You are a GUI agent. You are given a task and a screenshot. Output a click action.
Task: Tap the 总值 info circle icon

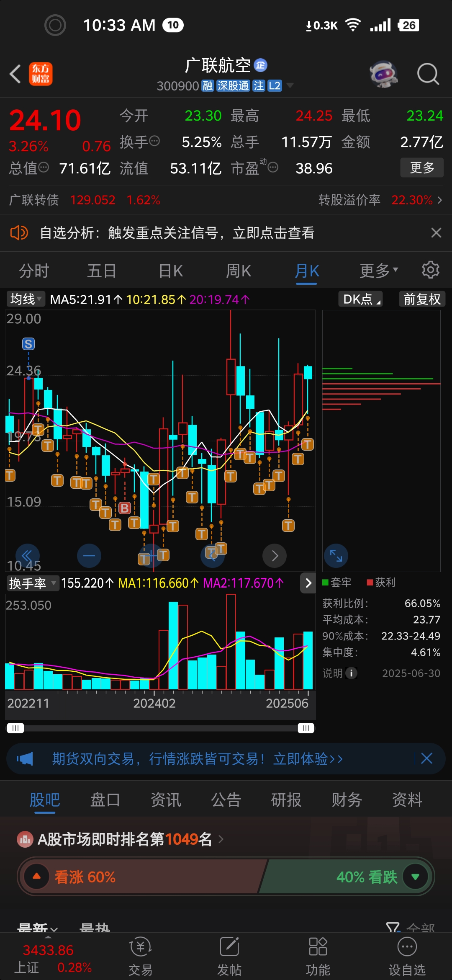point(44,168)
